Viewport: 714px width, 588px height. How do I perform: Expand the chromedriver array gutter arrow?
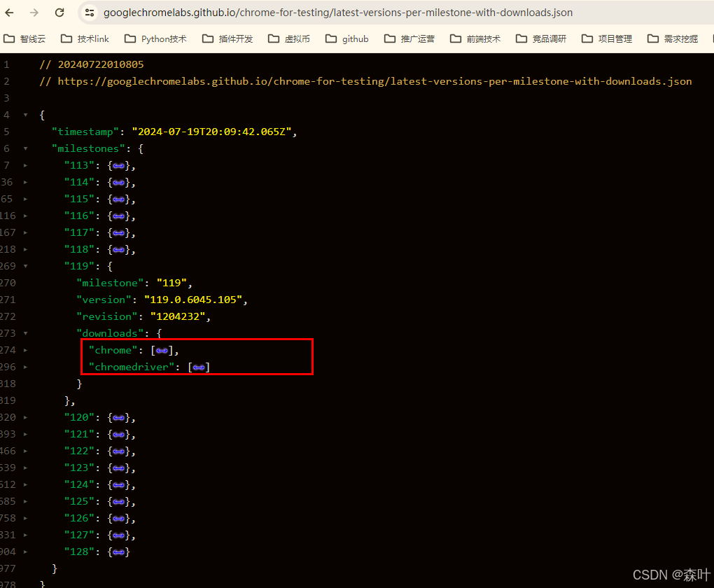click(25, 367)
